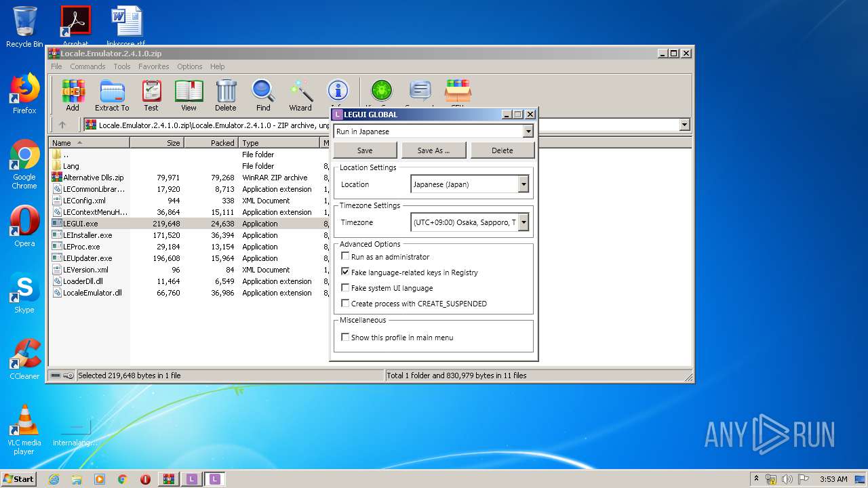Select LEConfig.xml in the file list
Image resolution: width=868 pixels, height=488 pixels.
click(189, 201)
